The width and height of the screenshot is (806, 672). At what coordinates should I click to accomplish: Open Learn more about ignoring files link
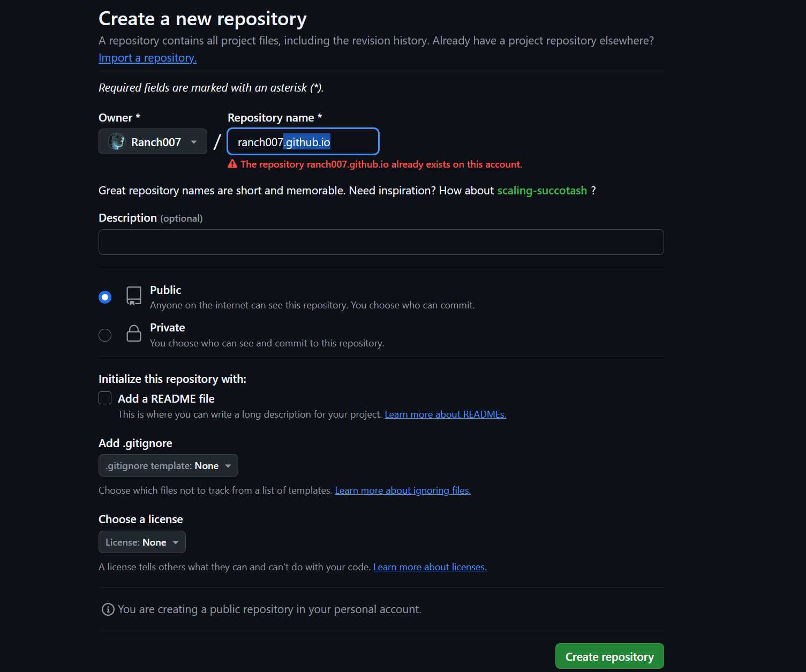point(403,490)
